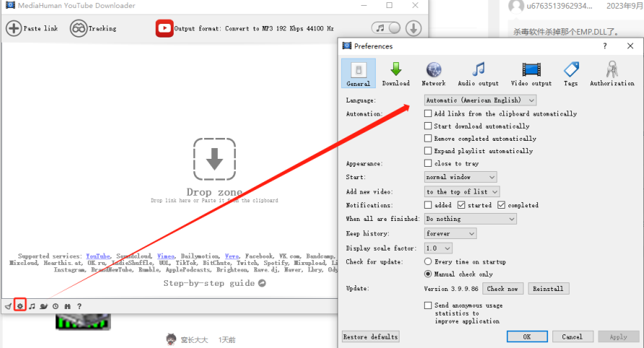Screen dimensions: 644x348
Task: Click the Check now button
Action: click(503, 289)
